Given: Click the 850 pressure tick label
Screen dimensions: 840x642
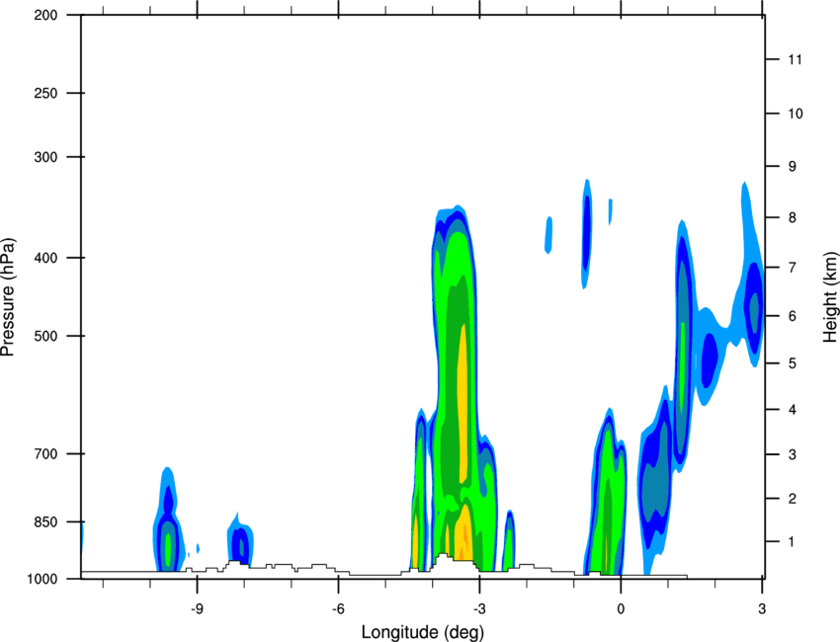Looking at the screenshot, I should (45, 522).
